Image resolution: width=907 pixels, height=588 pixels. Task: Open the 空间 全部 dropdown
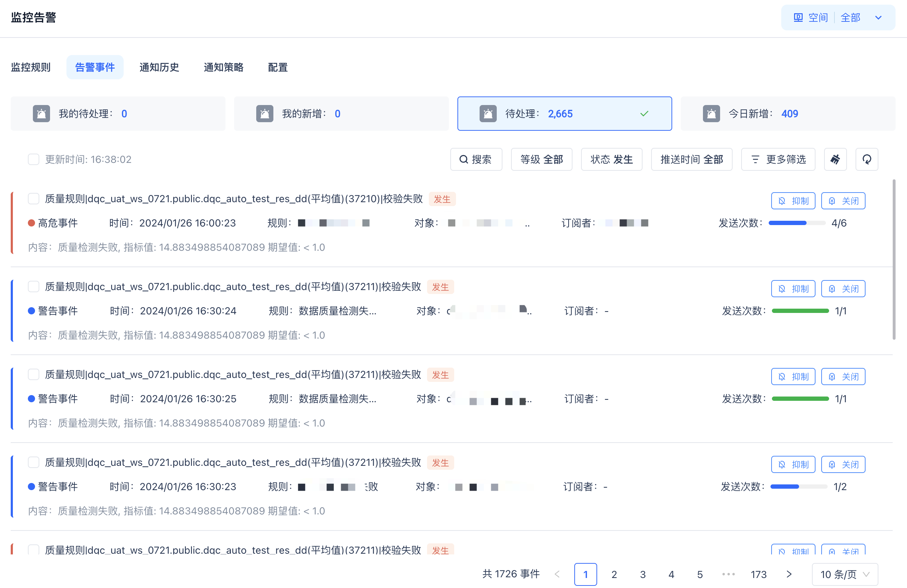pyautogui.click(x=838, y=18)
